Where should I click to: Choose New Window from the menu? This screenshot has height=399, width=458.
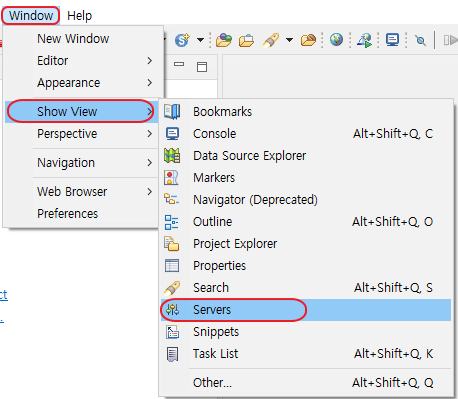click(73, 39)
